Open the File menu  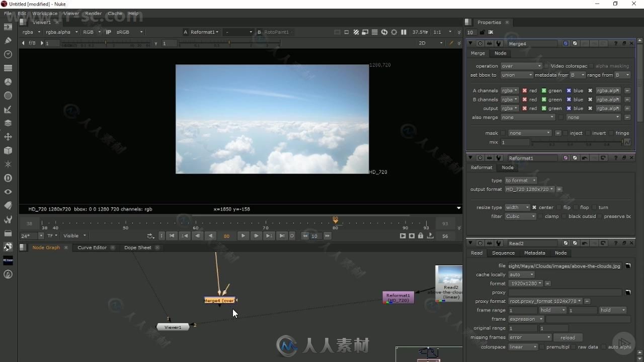[x=8, y=14]
